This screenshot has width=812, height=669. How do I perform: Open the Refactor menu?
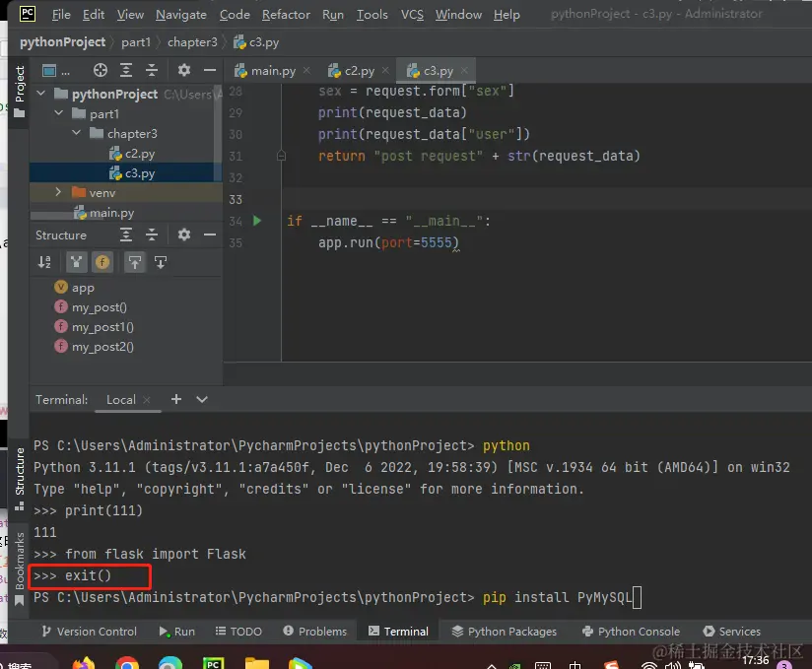[286, 15]
